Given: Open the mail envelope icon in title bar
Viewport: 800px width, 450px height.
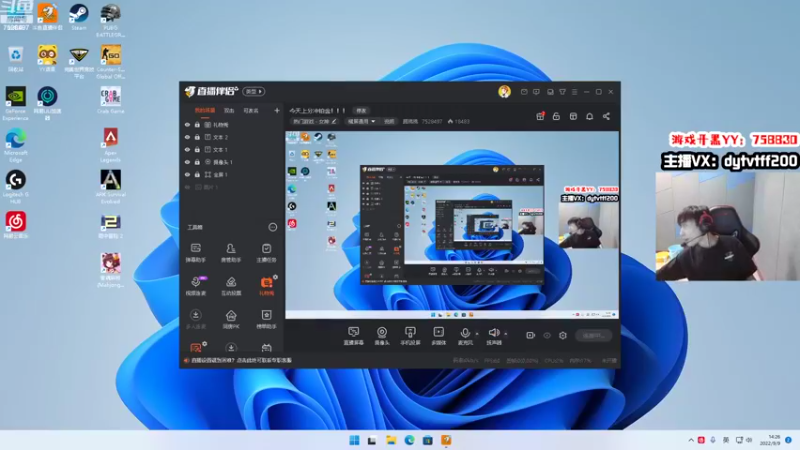Looking at the screenshot, I should point(524,92).
